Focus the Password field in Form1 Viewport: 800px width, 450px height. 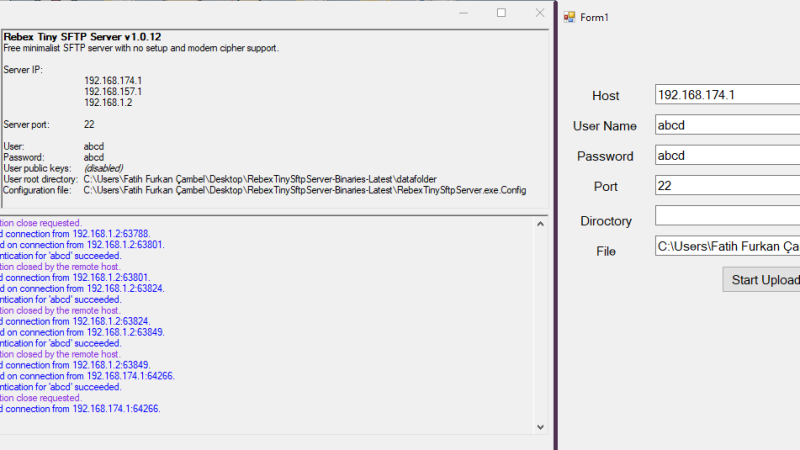[x=728, y=155]
